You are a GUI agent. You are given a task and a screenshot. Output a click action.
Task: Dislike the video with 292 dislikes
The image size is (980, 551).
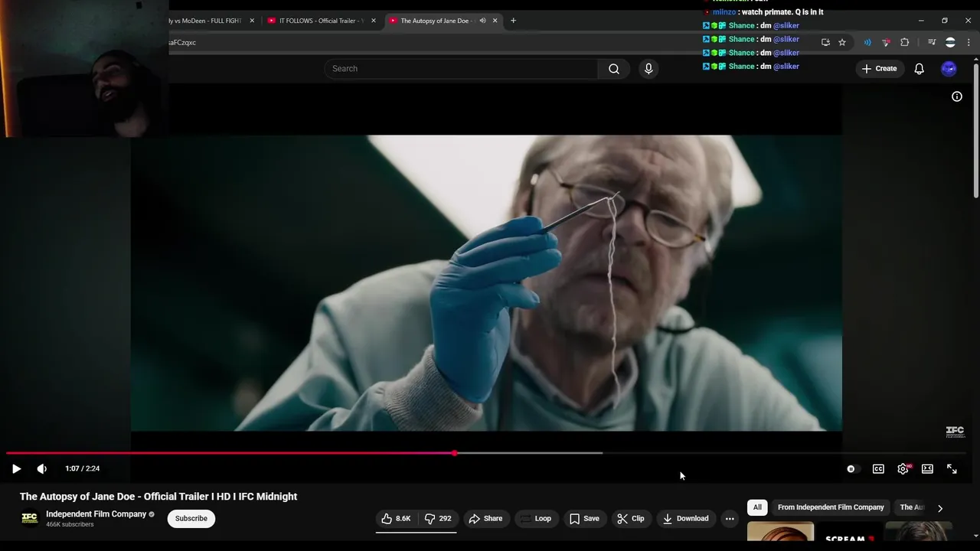[438, 519]
